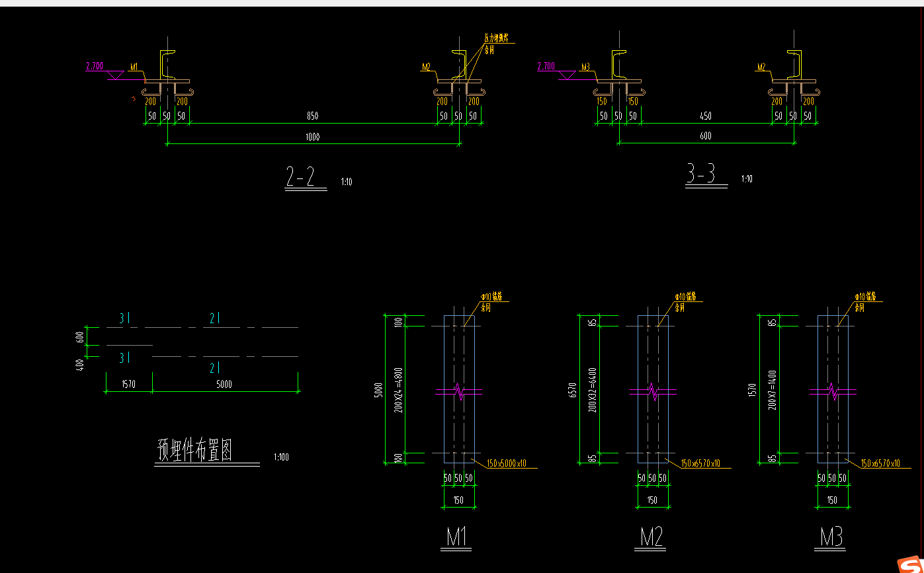Click the "200X7=1400" spacing dimension
This screenshot has width=924, height=573.
[x=772, y=390]
